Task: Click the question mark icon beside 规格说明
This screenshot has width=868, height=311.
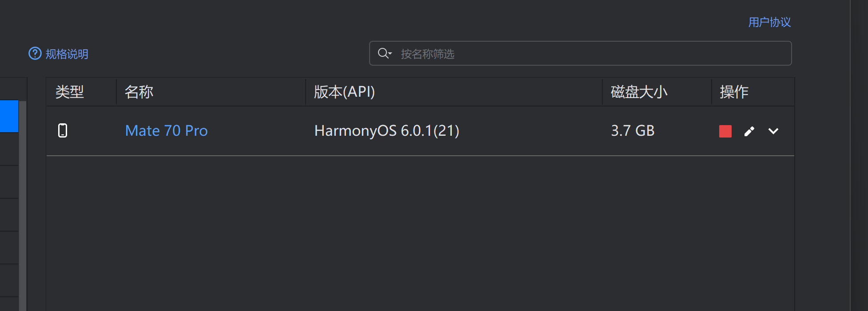Action: (x=35, y=54)
